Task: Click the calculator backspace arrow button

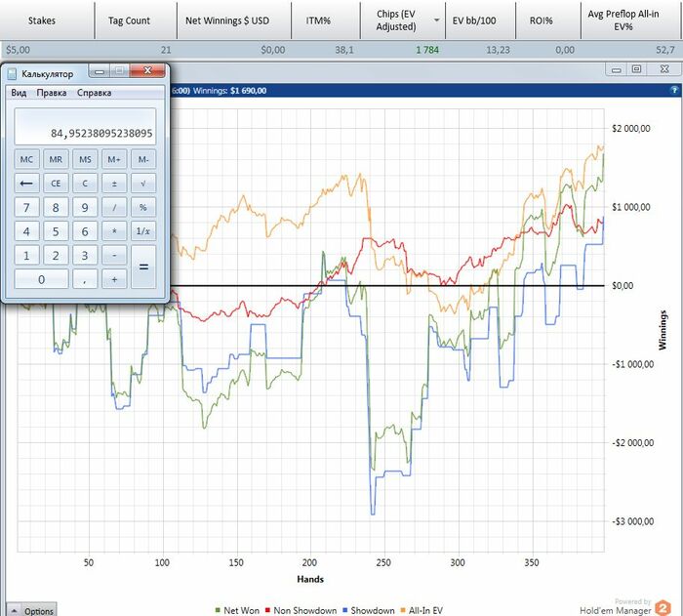Action: [x=26, y=184]
